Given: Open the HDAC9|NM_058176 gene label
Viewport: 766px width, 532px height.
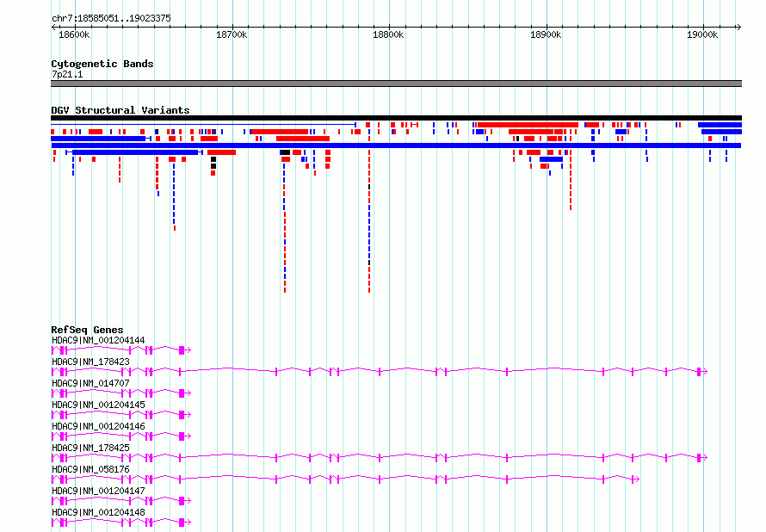Looking at the screenshot, I should (x=91, y=469).
